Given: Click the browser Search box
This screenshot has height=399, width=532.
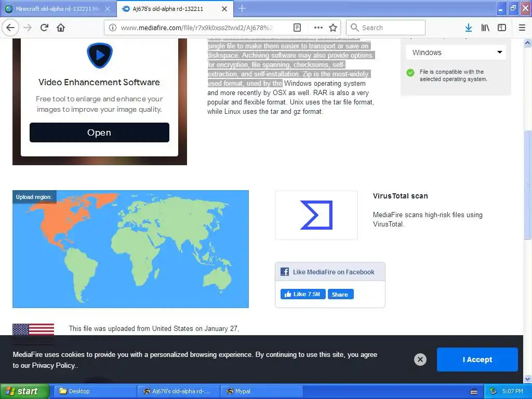Looking at the screenshot, I should tap(386, 28).
